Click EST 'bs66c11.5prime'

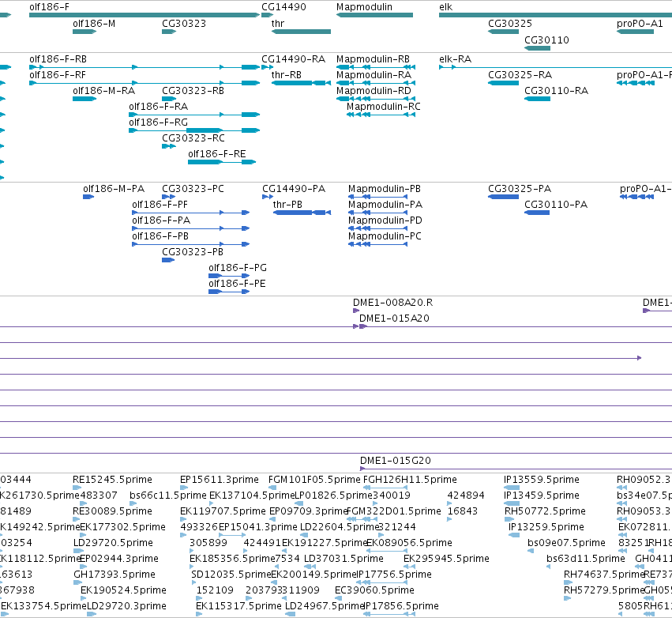168,496
